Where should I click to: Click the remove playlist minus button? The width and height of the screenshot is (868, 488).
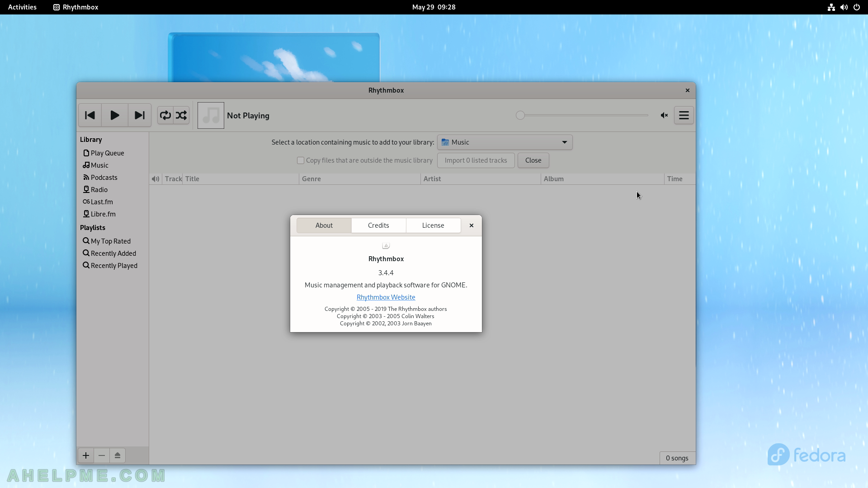pos(102,455)
